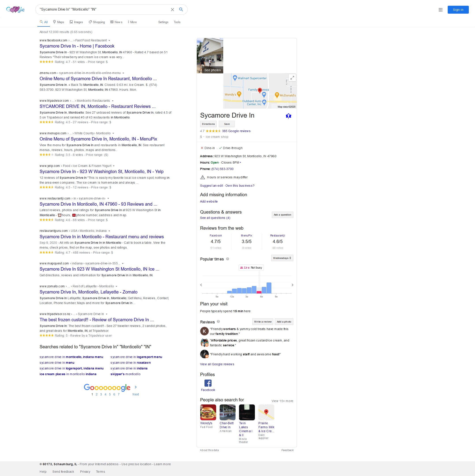Show previous day in popular times
475x476 pixels.
click(201, 285)
